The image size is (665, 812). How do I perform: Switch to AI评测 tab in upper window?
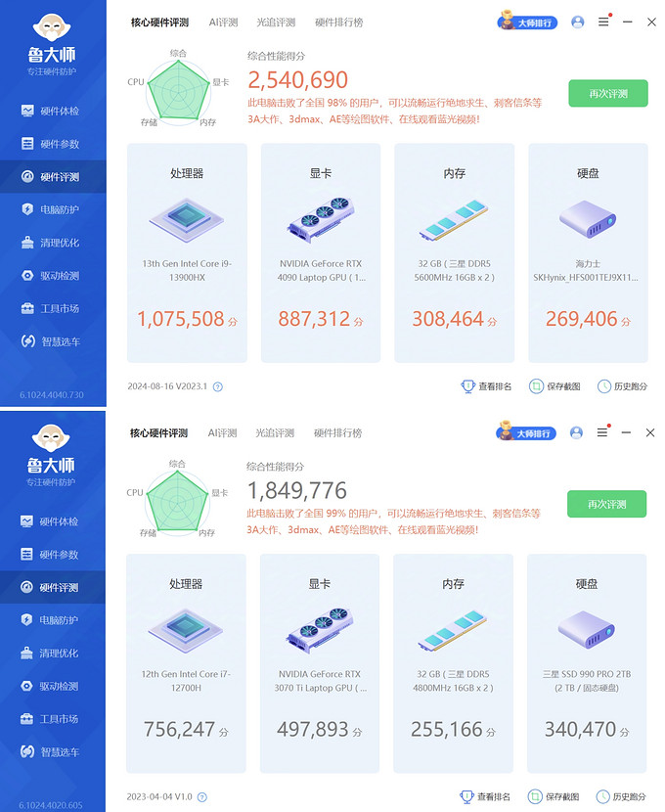point(223,22)
